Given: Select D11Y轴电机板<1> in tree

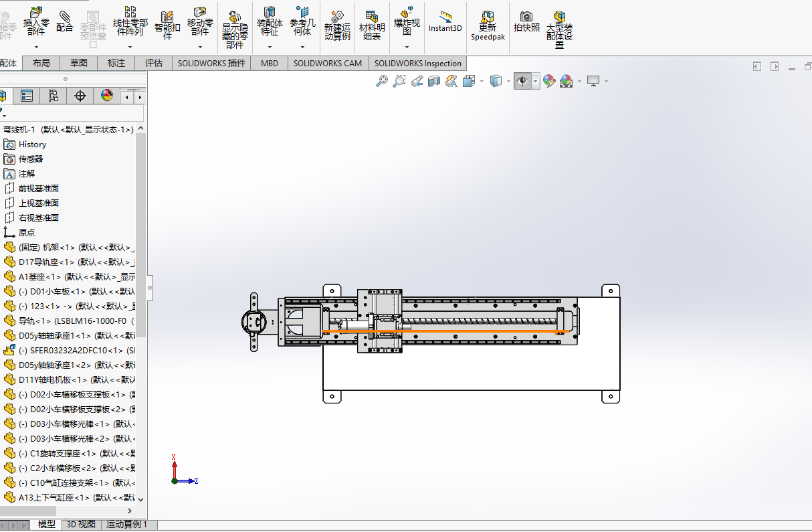Looking at the screenshot, I should tap(69, 379).
